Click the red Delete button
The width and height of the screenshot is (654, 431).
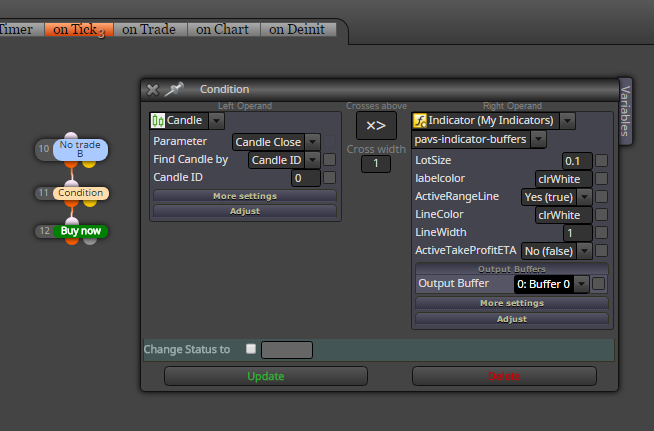(x=504, y=376)
